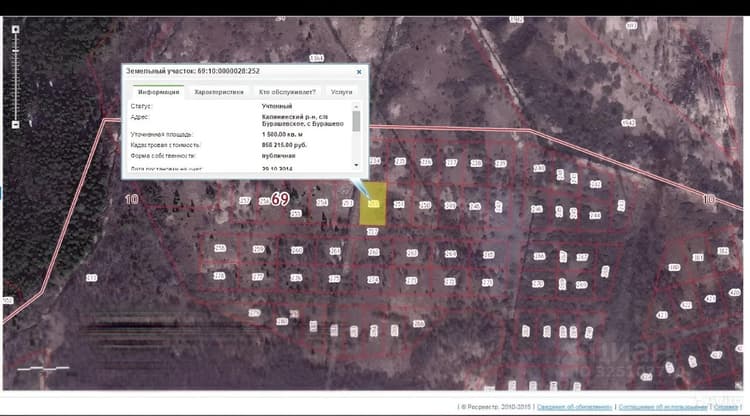
Task: Open the Кто обслуживает? tab
Action: click(x=287, y=92)
